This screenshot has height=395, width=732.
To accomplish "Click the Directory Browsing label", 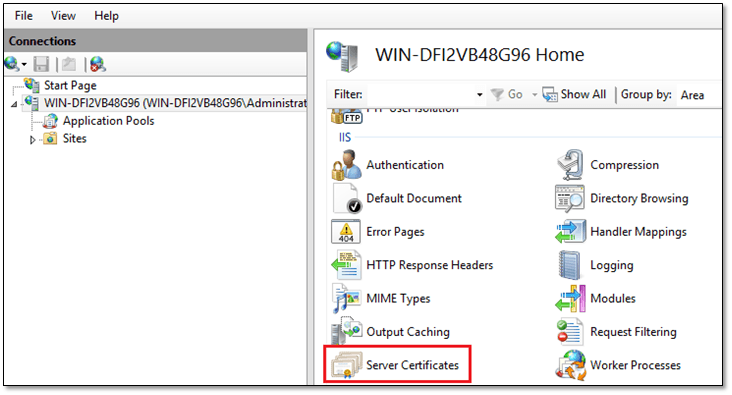I will tap(639, 198).
